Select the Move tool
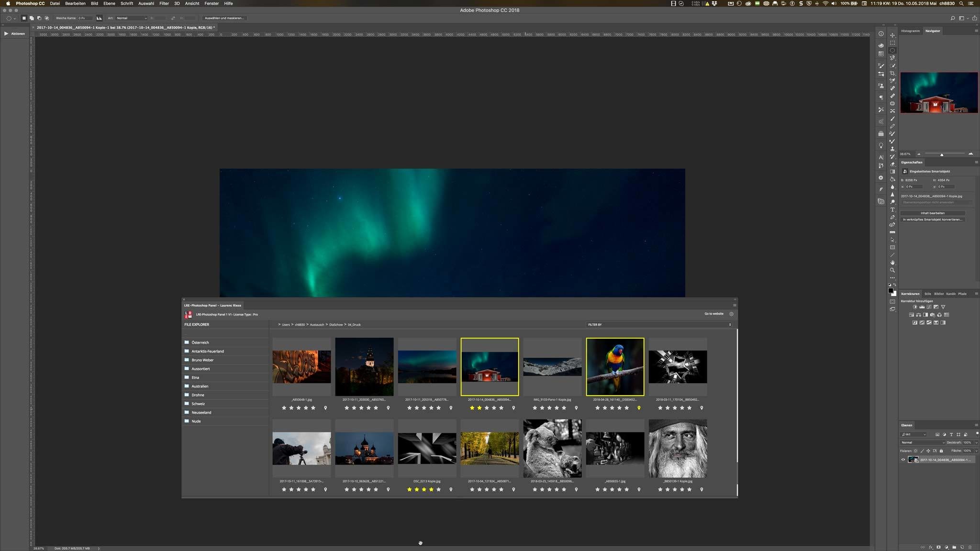 click(892, 35)
